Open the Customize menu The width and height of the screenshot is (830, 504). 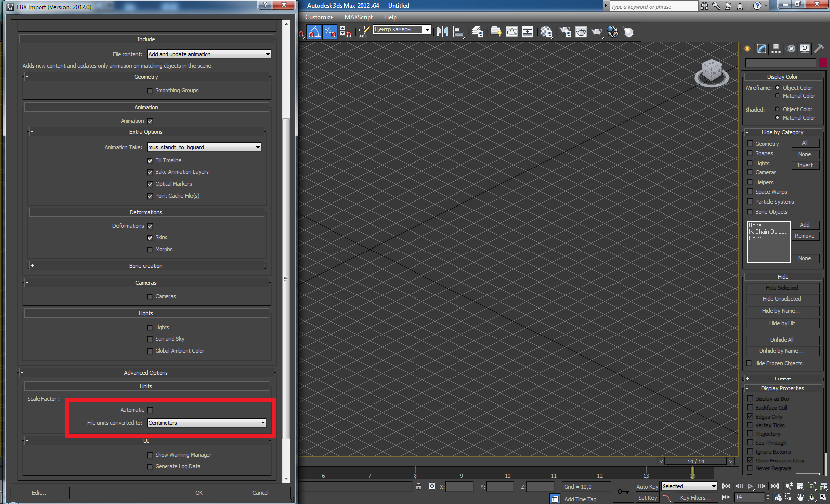pyautogui.click(x=319, y=17)
